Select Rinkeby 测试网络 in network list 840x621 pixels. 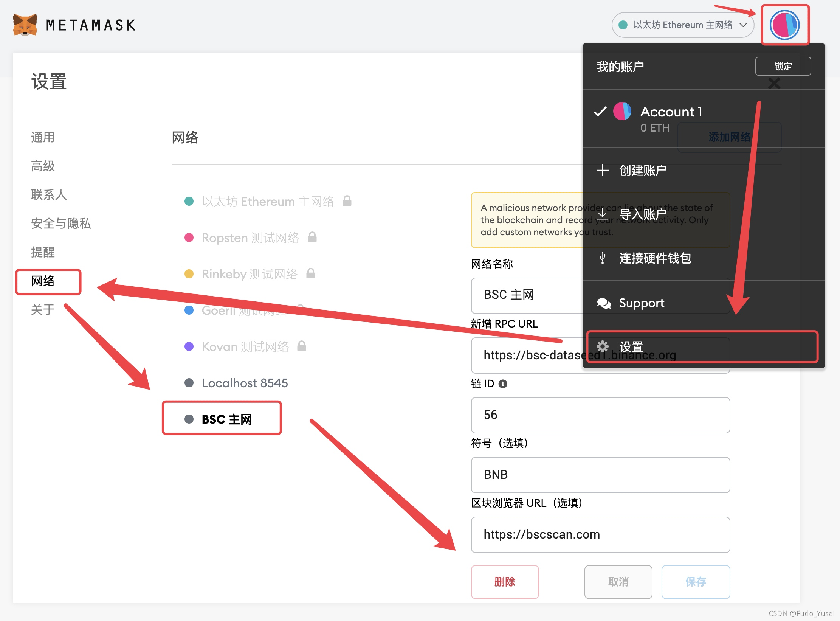[x=250, y=274]
